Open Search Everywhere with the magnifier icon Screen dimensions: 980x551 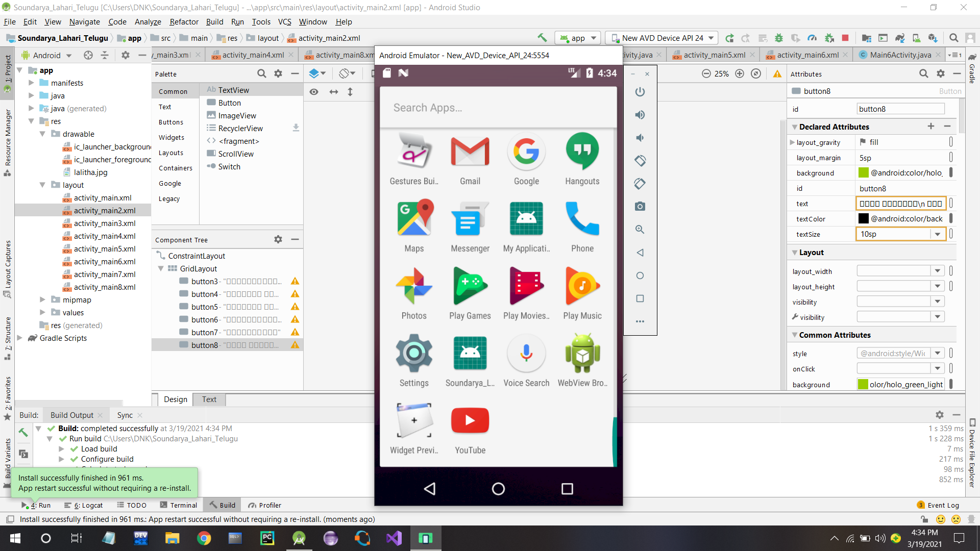click(954, 38)
